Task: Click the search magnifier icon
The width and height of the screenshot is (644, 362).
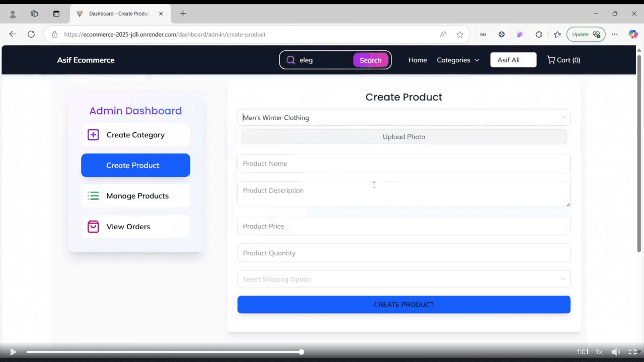Action: click(290, 60)
